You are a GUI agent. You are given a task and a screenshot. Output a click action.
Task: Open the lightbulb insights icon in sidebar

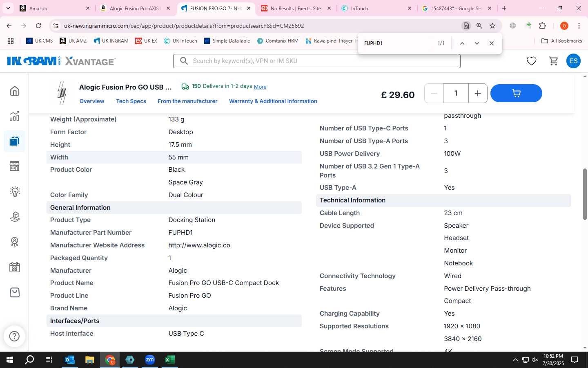[15, 191]
